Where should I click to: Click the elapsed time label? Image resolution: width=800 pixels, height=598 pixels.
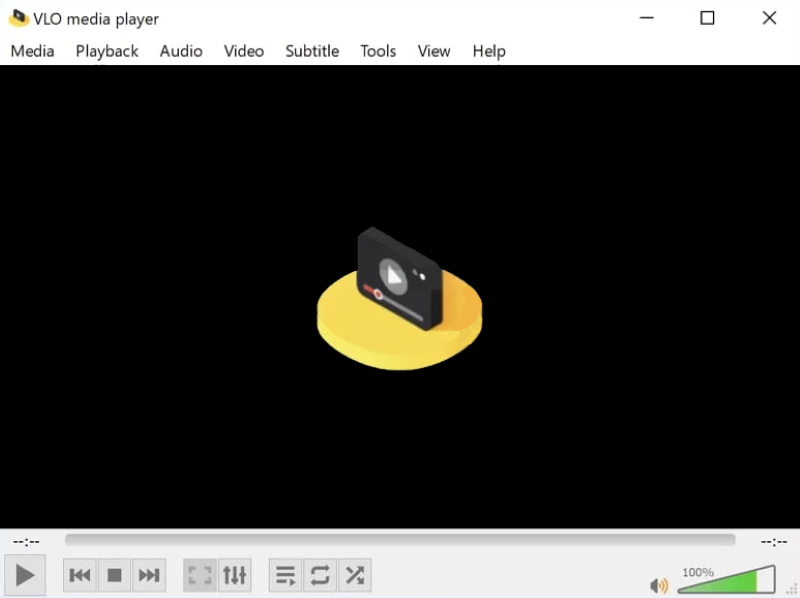pyautogui.click(x=26, y=542)
